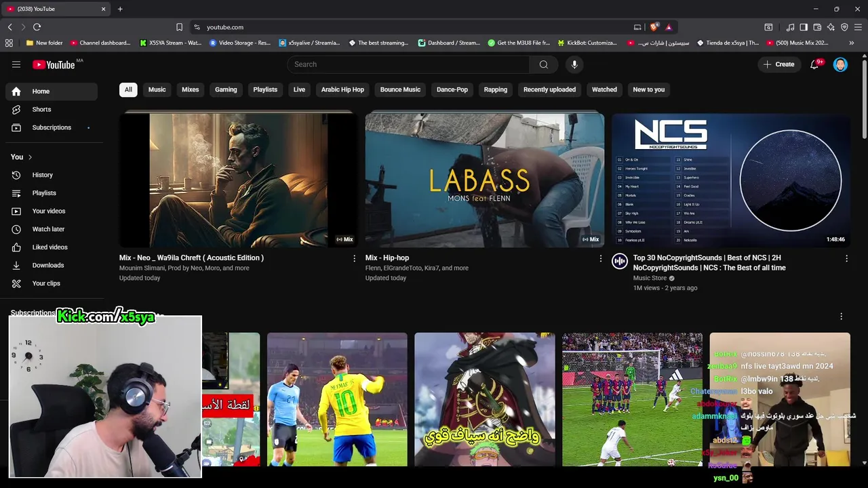Open Shorts from the sidebar
The image size is (868, 488).
click(x=52, y=109)
